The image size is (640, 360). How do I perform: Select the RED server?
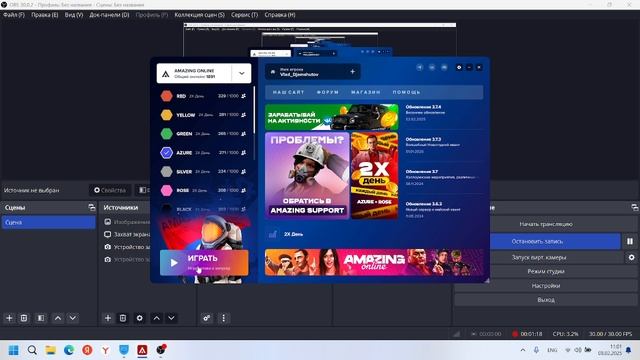pos(204,96)
